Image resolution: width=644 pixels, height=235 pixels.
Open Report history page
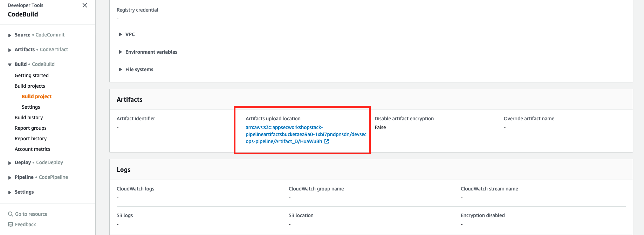coord(30,139)
